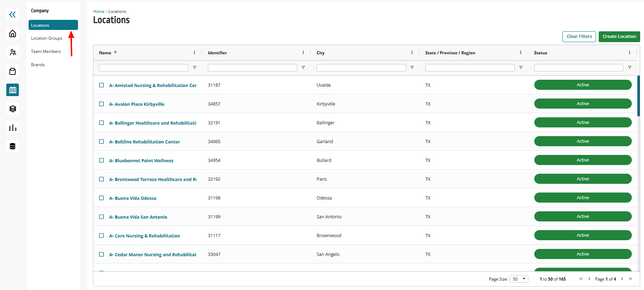Open Page Size 50 dropdown
Screen dimensions: 644x290
coord(519,279)
